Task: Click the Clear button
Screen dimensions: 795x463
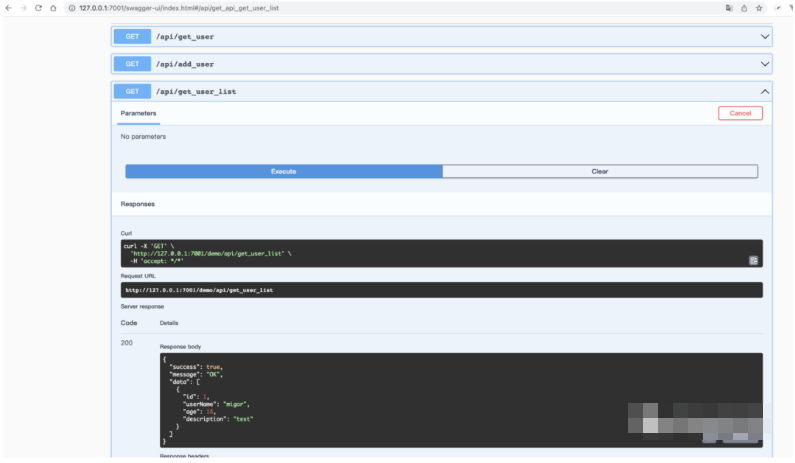Action: coord(599,171)
